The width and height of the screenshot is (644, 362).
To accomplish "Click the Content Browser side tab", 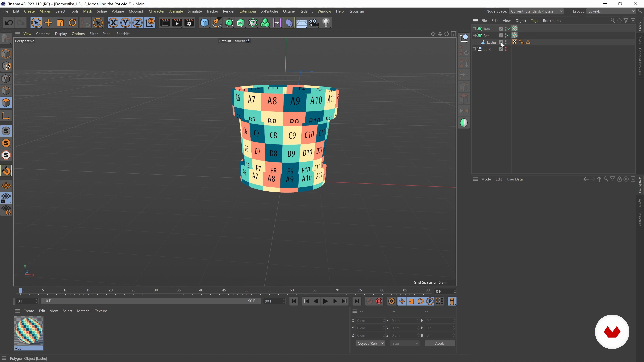I will [x=640, y=62].
